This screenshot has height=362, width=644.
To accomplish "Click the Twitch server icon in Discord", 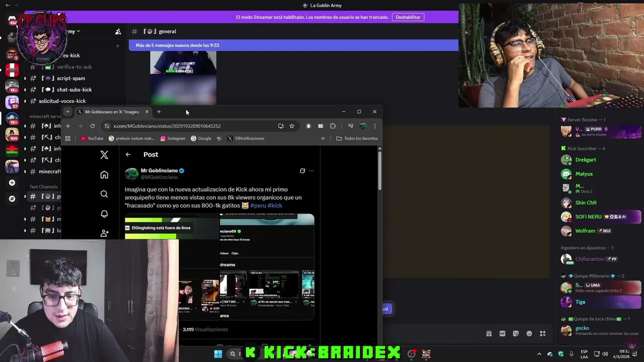I will (x=12, y=102).
